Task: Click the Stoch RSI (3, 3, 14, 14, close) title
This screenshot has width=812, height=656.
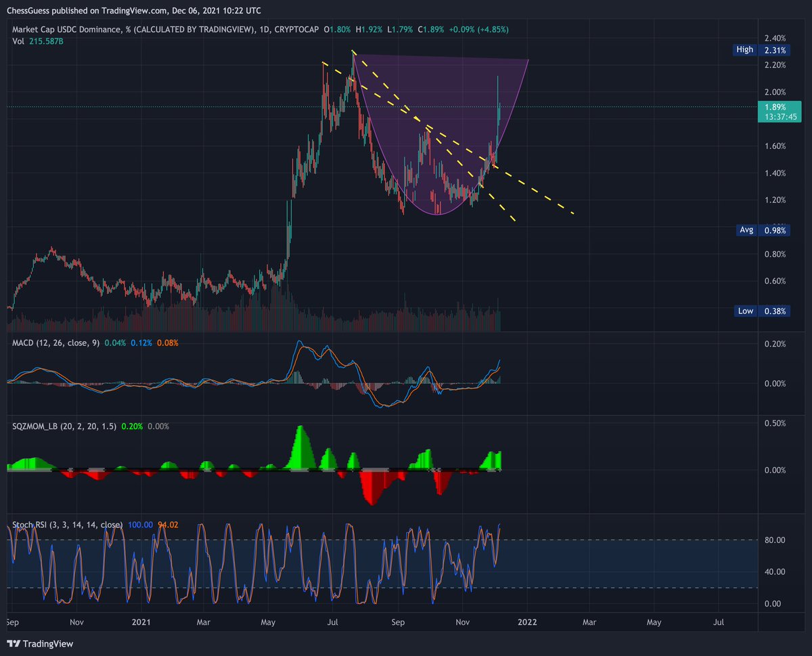Action: click(68, 525)
